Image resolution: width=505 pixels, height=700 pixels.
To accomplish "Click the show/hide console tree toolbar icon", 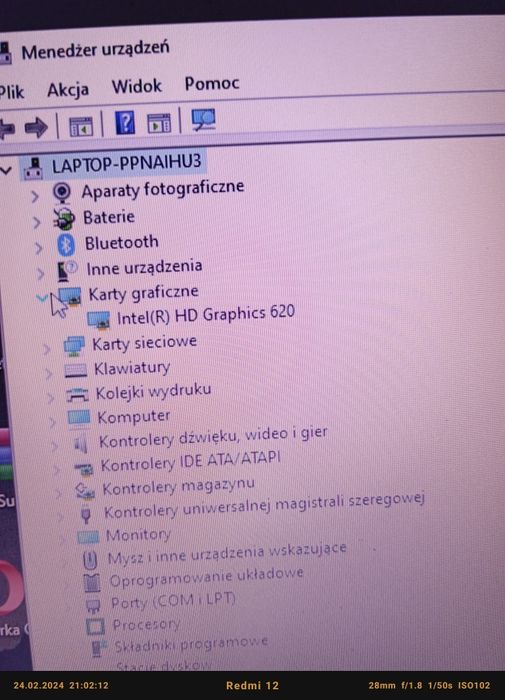I will (x=81, y=126).
